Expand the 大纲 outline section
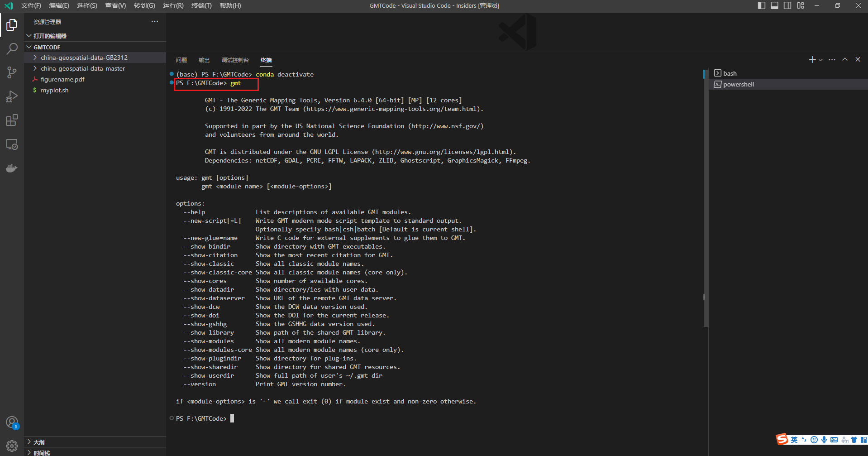The image size is (868, 456). pyautogui.click(x=95, y=442)
